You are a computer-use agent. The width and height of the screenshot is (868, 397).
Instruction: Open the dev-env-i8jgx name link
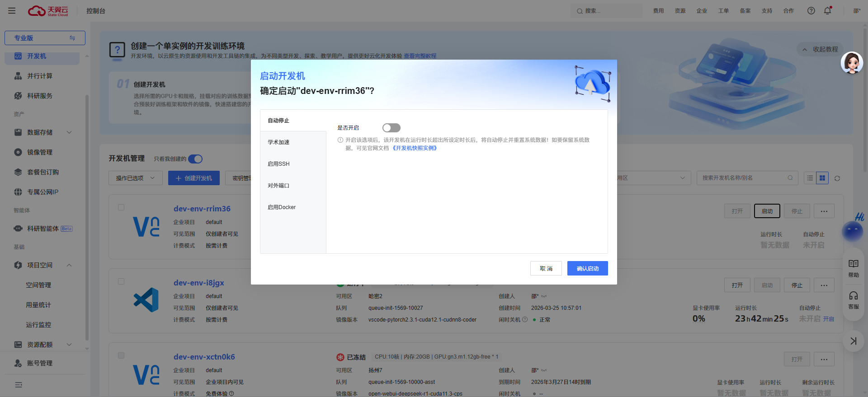199,283
